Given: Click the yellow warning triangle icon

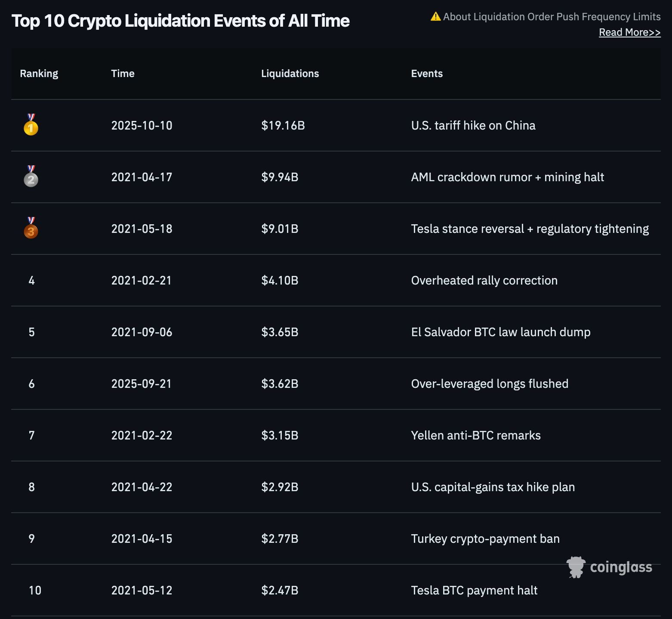Looking at the screenshot, I should coord(435,17).
